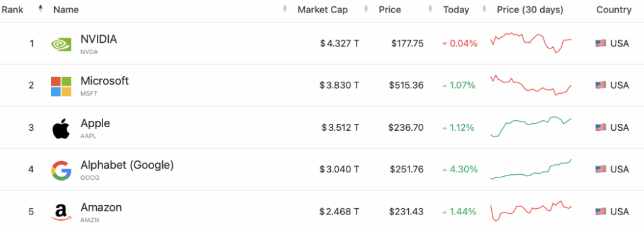This screenshot has height=229, width=644.
Task: Sort table by Rank using its arrows
Action: click(40, 9)
